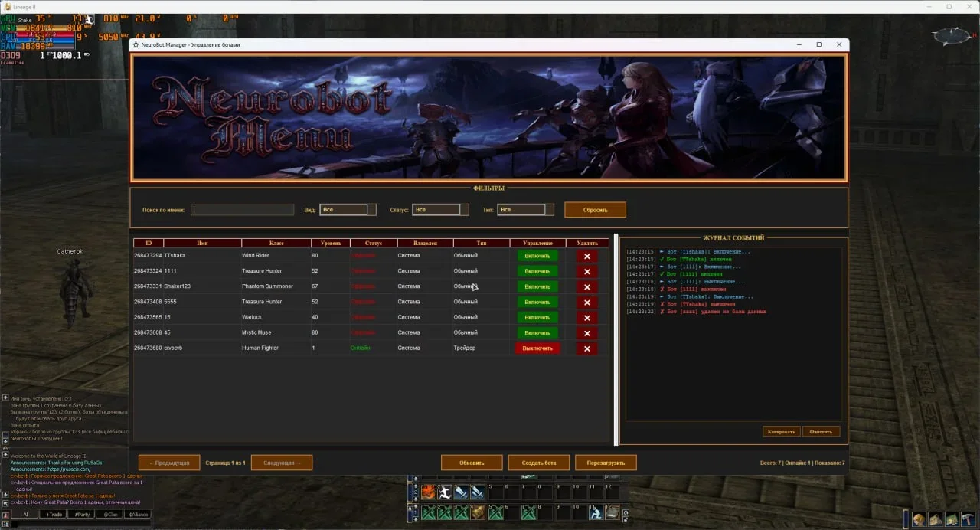980x530 pixels.
Task: Refresh the bot list with Обновить
Action: [472, 463]
